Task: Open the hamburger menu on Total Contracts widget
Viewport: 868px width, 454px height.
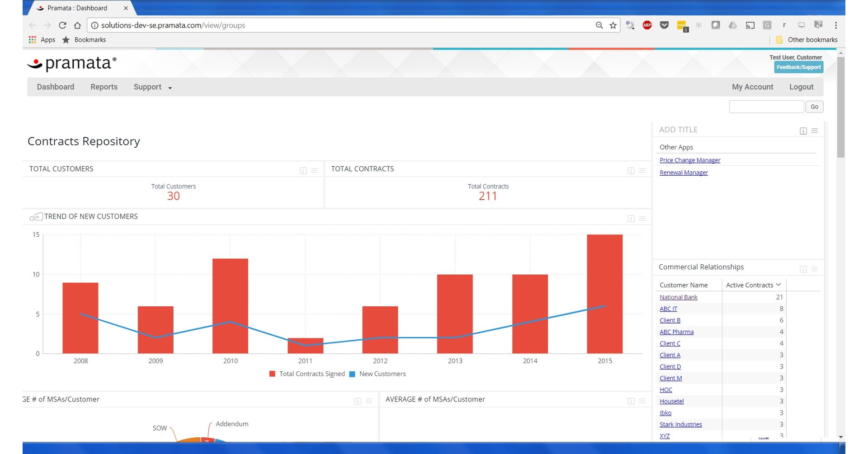Action: click(642, 171)
